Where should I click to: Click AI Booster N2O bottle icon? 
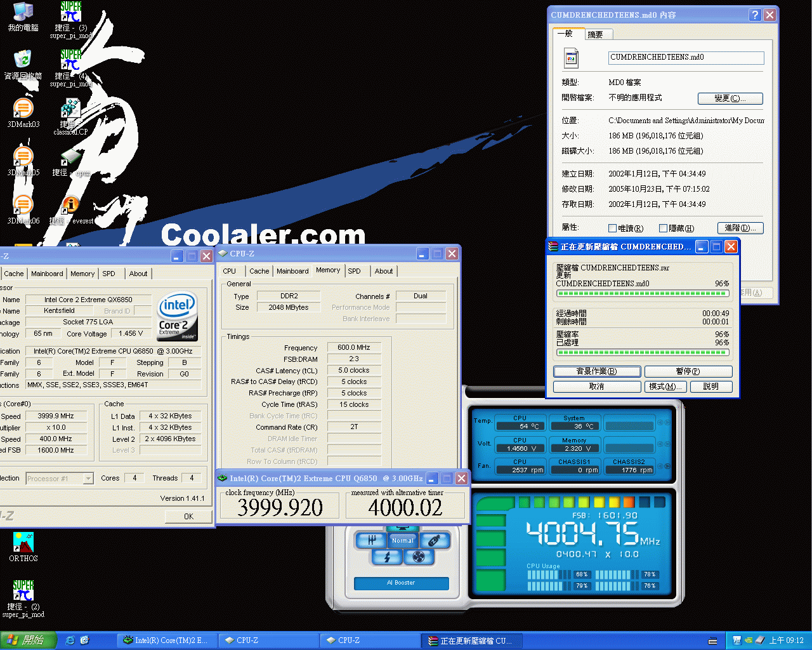point(435,540)
